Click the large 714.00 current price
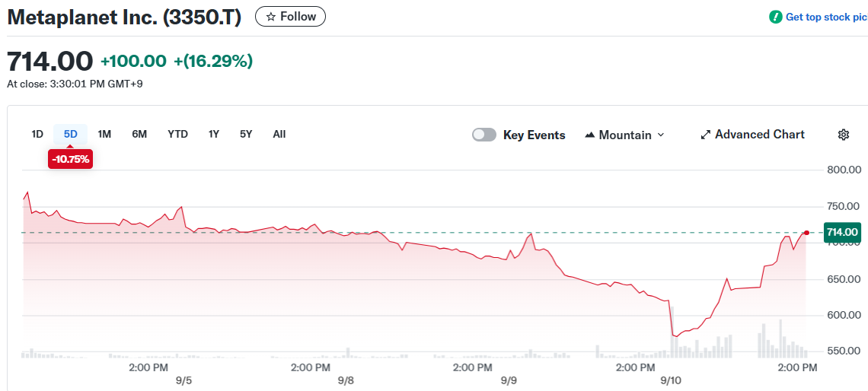The width and height of the screenshot is (868, 391). (49, 62)
